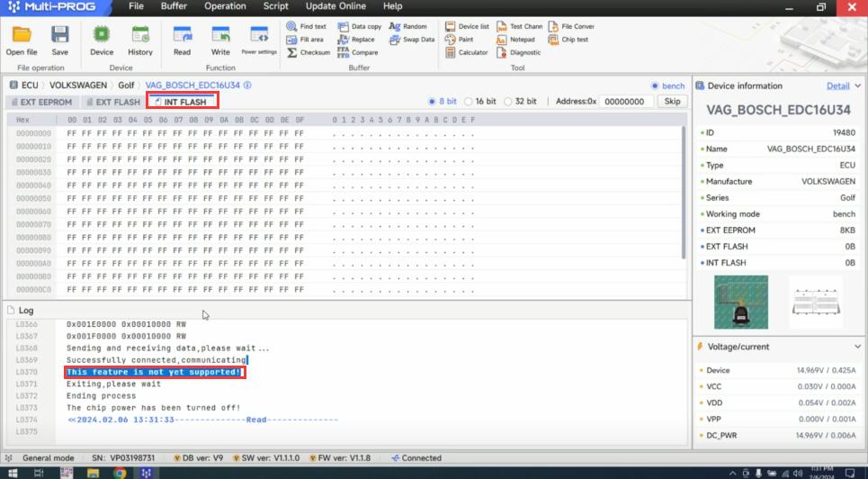This screenshot has height=479, width=868.
Task: Click the Write function icon
Action: [x=220, y=34]
